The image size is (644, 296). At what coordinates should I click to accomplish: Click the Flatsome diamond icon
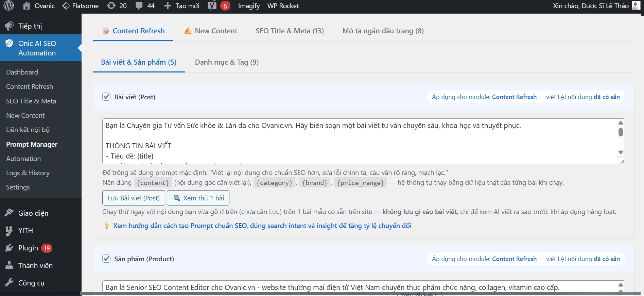[66, 6]
